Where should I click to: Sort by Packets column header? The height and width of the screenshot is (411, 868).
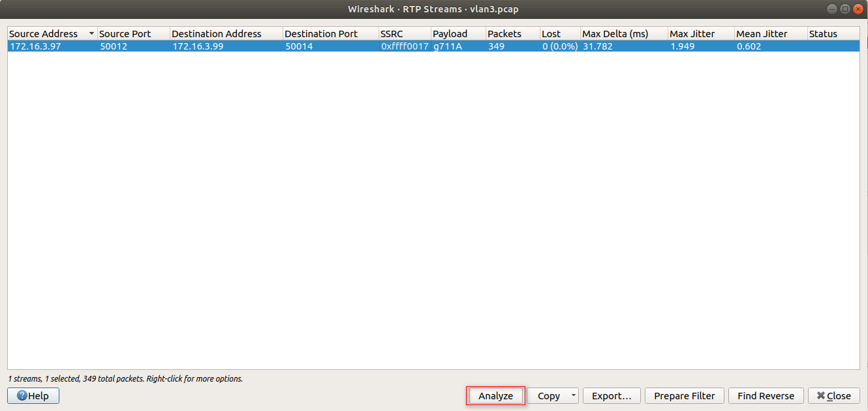513,34
